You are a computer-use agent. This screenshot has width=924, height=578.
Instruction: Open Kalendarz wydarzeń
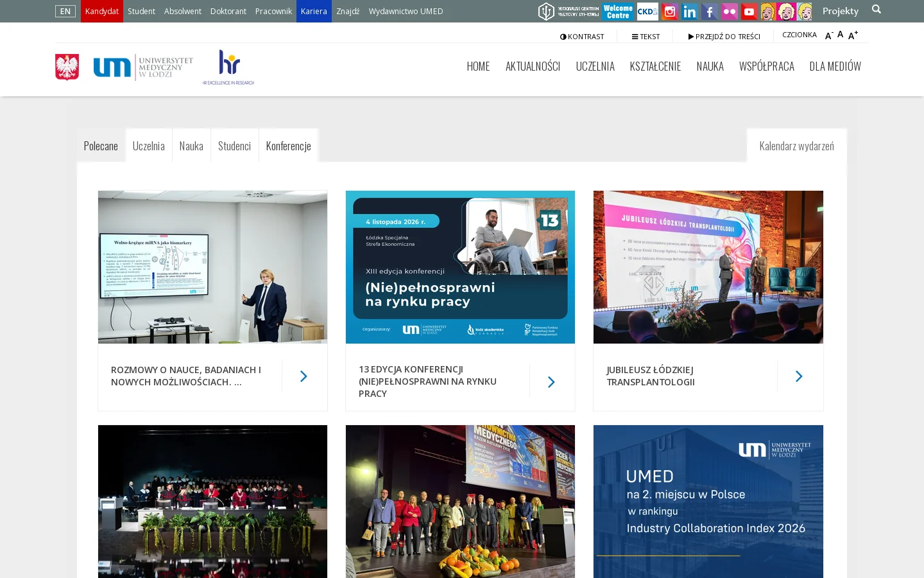797,146
